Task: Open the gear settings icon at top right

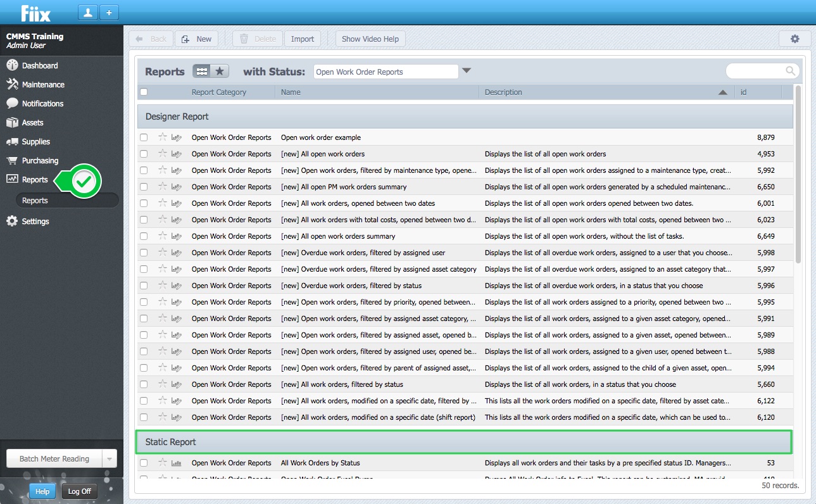Action: (795, 39)
